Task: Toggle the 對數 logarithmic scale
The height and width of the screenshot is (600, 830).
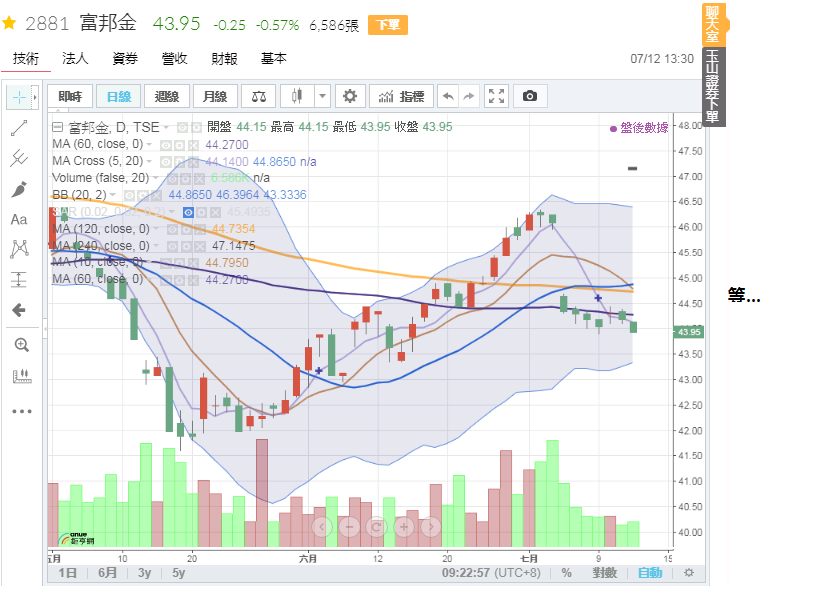Action: coord(605,573)
